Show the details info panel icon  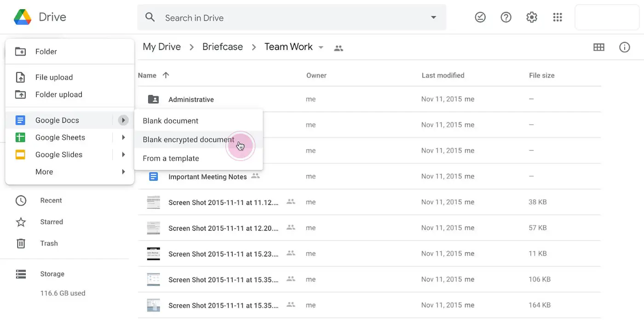[x=625, y=47]
